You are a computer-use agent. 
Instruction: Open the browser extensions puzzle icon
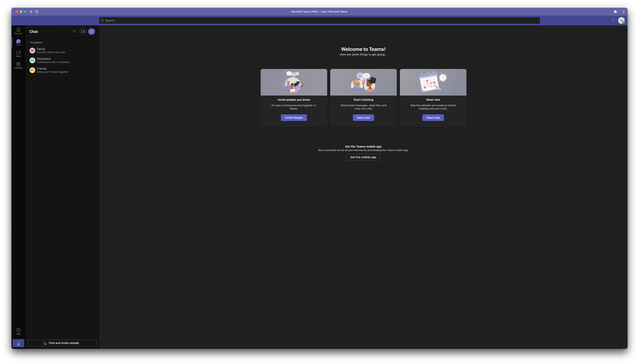pos(615,11)
